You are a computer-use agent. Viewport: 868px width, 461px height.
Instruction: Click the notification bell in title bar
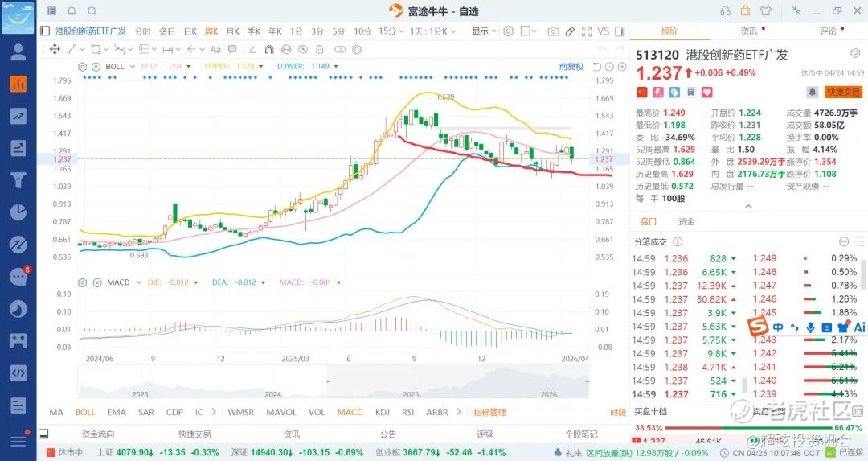(72, 10)
